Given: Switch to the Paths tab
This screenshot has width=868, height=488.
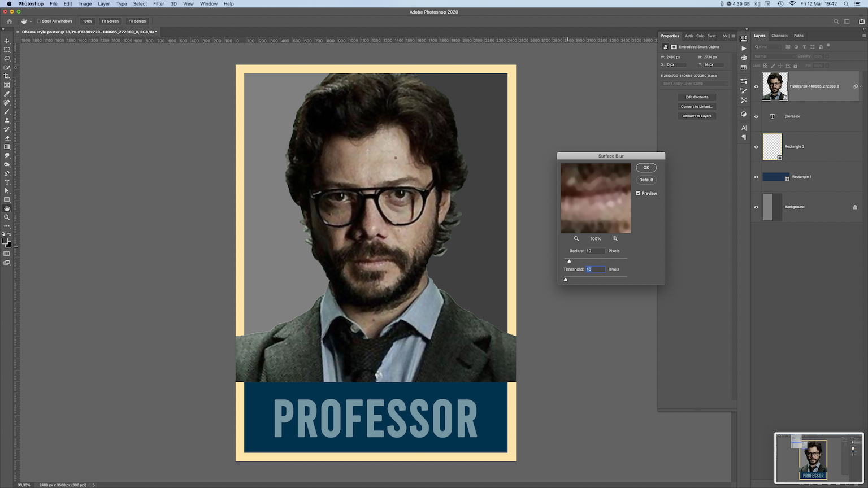Looking at the screenshot, I should pos(798,36).
